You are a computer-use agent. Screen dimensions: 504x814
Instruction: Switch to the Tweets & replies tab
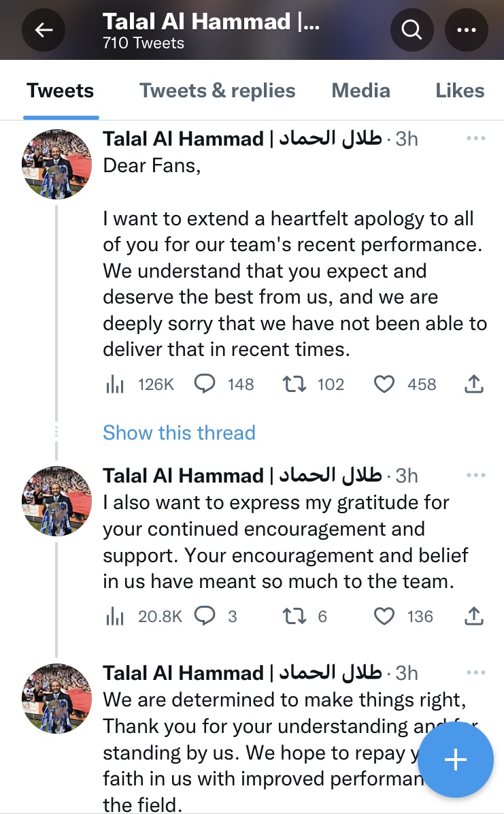point(218,91)
